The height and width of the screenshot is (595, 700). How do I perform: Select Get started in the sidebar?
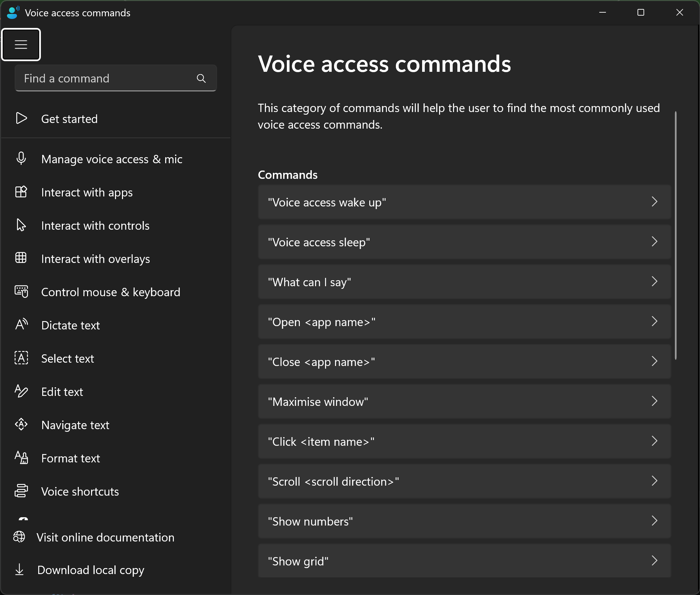tap(69, 119)
